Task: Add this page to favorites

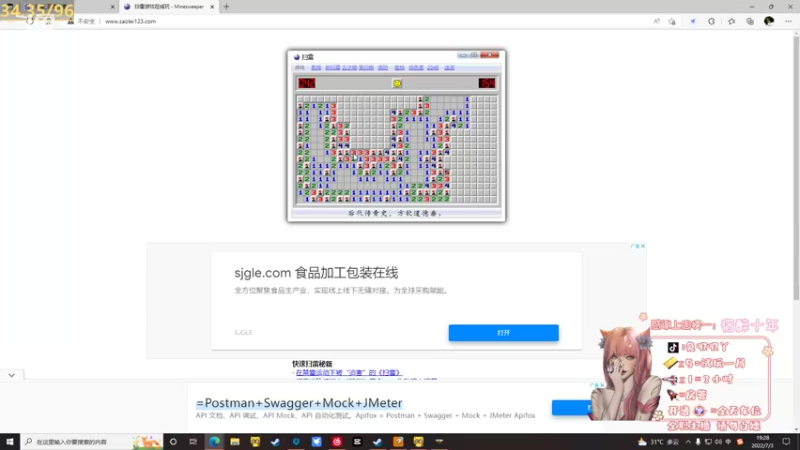Action: pyautogui.click(x=672, y=21)
